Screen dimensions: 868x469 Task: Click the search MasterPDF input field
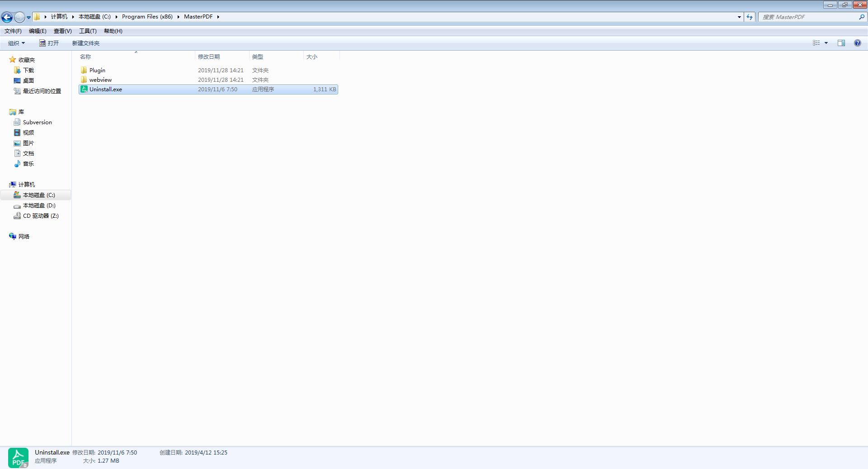[808, 17]
